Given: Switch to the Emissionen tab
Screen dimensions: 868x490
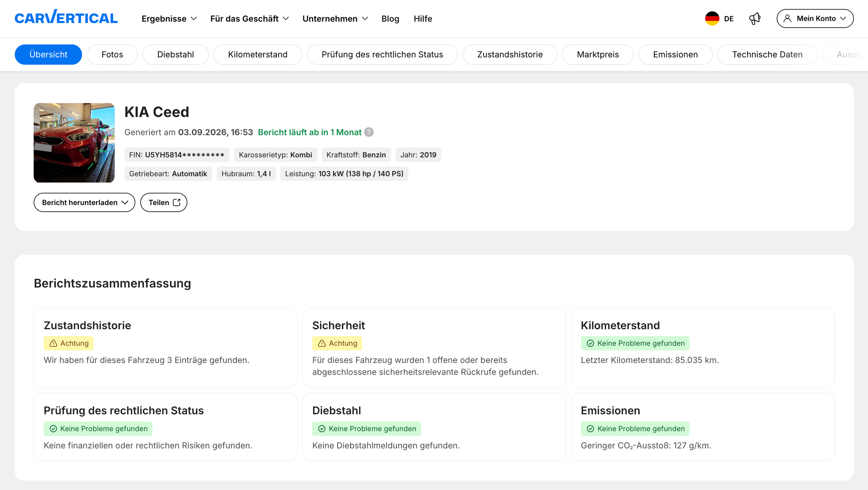Looking at the screenshot, I should (675, 55).
